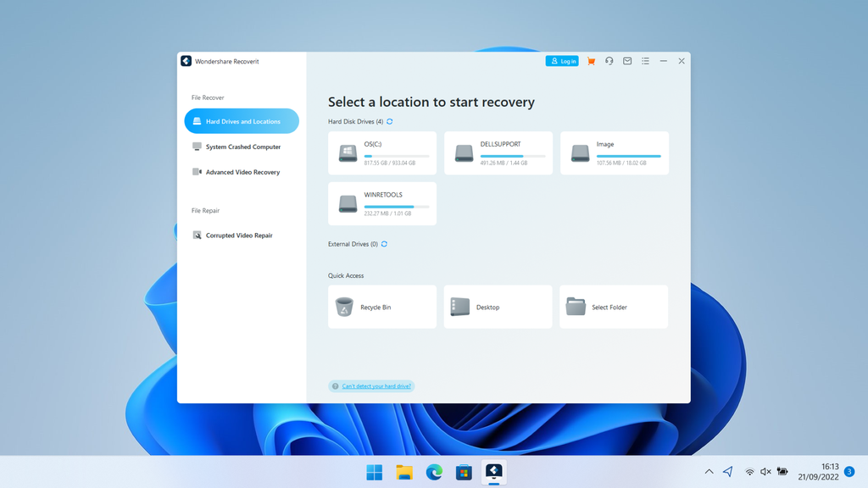Open the shopping cart store icon
The width and height of the screenshot is (868, 488).
pyautogui.click(x=591, y=61)
